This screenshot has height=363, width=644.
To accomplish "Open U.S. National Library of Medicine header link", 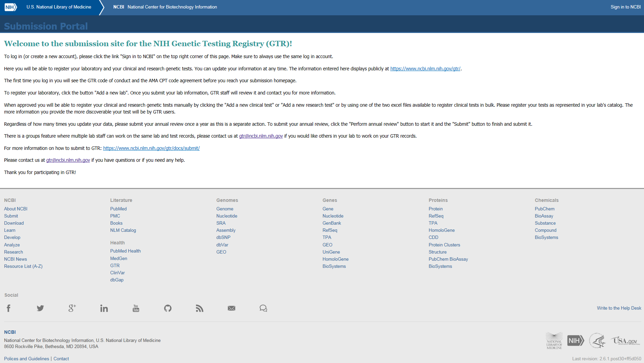I will 59,7.
